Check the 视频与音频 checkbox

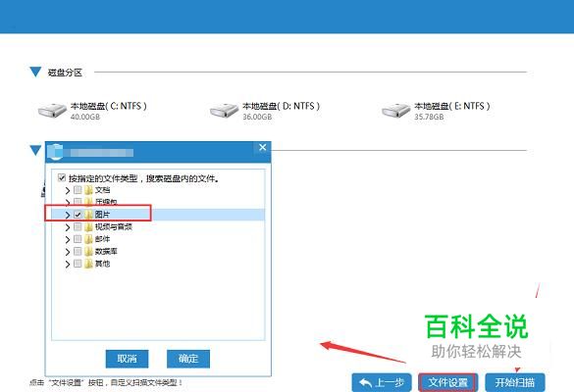pyautogui.click(x=78, y=227)
